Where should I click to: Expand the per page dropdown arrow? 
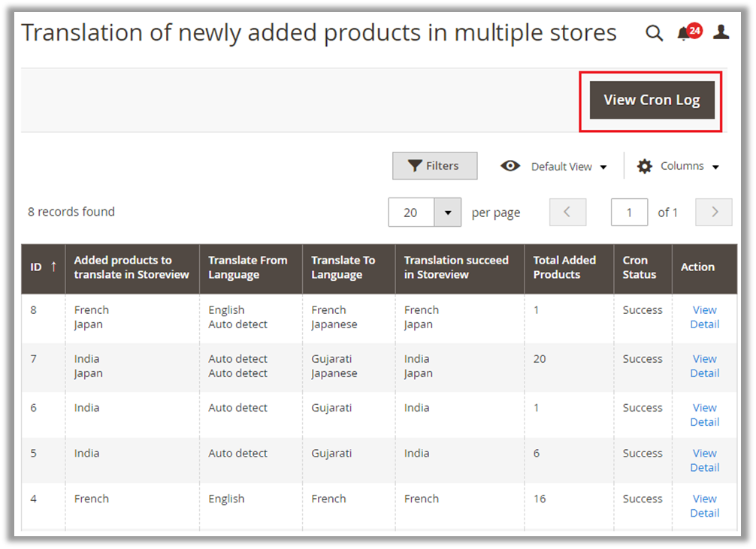448,213
